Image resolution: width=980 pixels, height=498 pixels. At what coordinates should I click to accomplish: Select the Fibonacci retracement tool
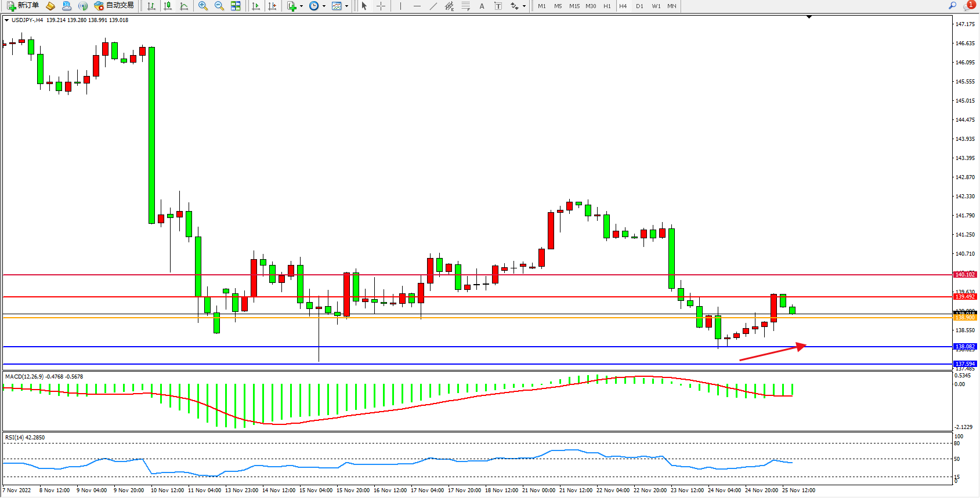pos(465,6)
